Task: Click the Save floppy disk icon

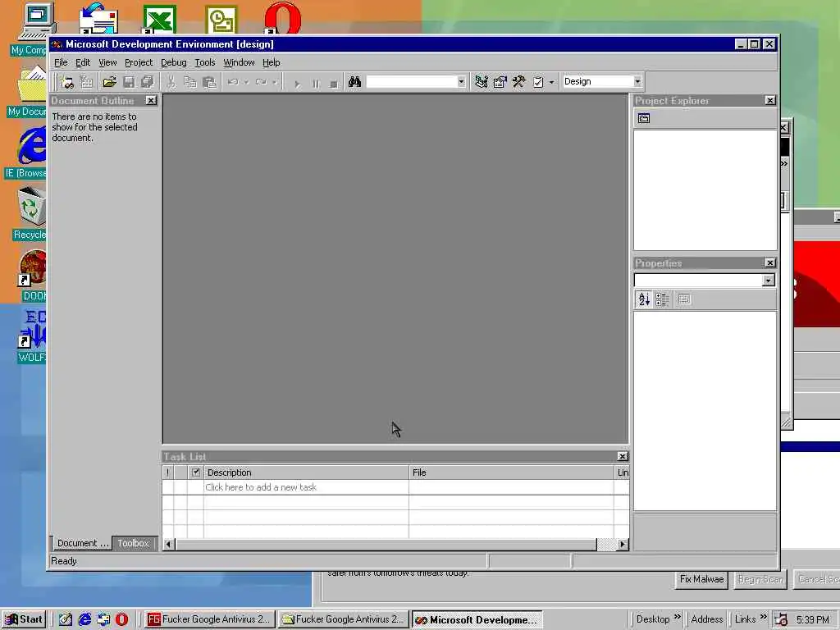Action: click(129, 82)
